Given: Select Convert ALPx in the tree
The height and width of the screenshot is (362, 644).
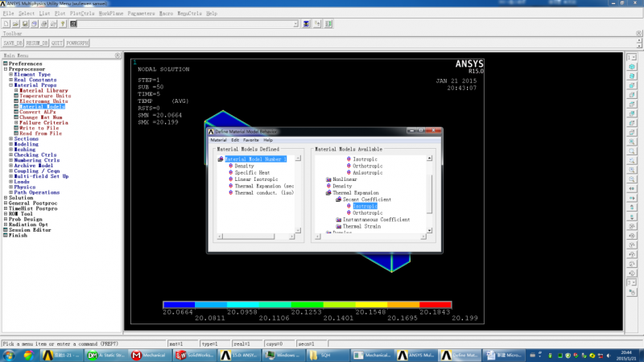Looking at the screenshot, I should click(37, 112).
